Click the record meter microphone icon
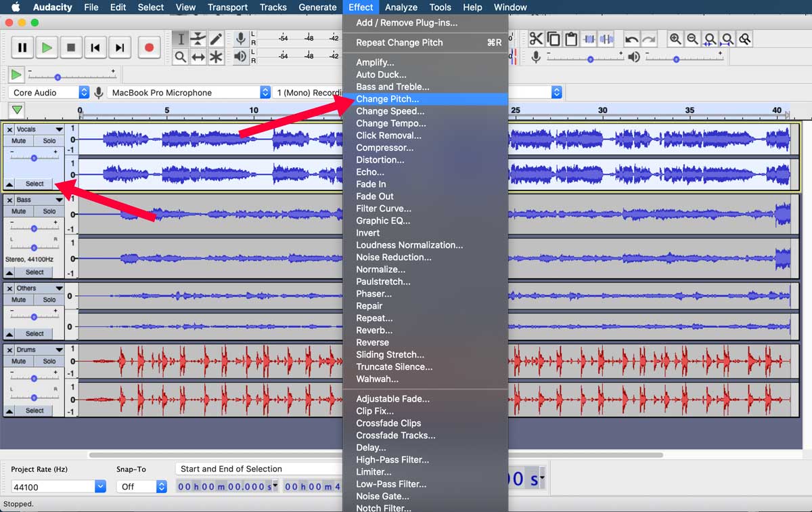Viewport: 812px width, 512px height. pos(240,38)
